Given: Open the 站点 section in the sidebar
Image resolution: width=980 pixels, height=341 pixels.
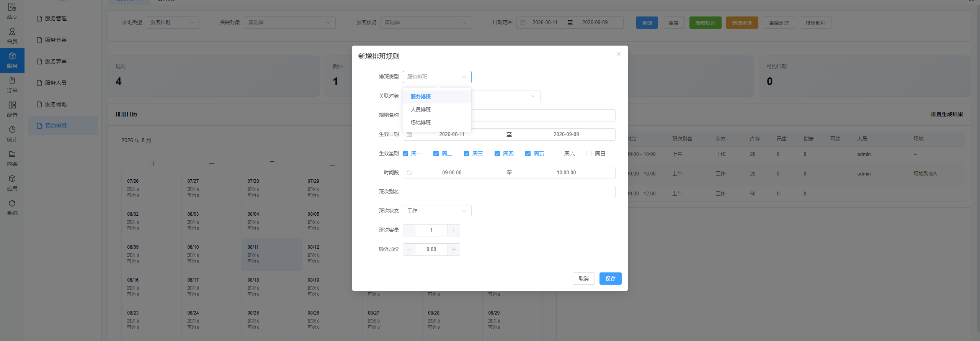Looking at the screenshot, I should (12, 11).
